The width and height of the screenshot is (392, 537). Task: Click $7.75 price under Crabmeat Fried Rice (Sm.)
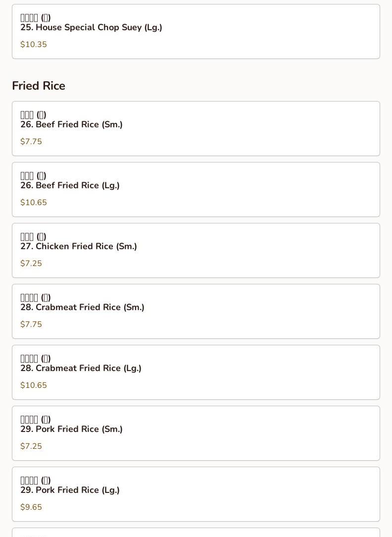31,324
